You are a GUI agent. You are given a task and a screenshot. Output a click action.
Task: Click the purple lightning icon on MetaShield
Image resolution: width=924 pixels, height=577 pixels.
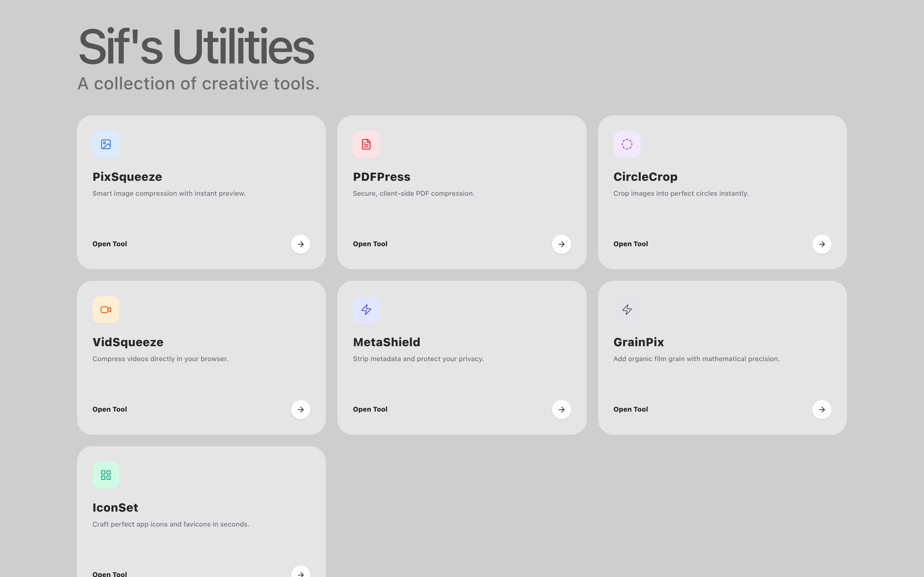click(x=366, y=309)
